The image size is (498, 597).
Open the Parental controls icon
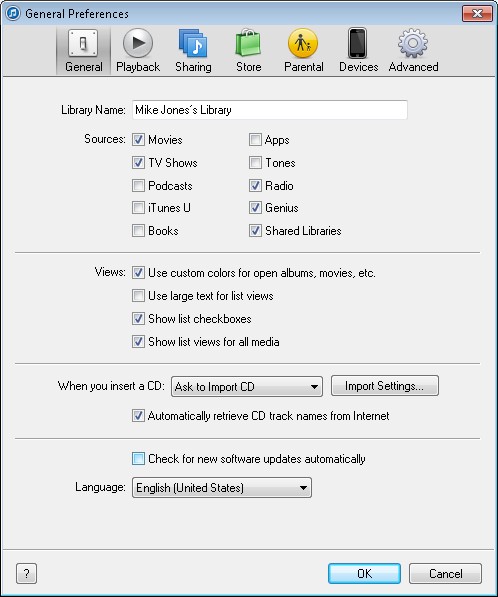tap(303, 43)
